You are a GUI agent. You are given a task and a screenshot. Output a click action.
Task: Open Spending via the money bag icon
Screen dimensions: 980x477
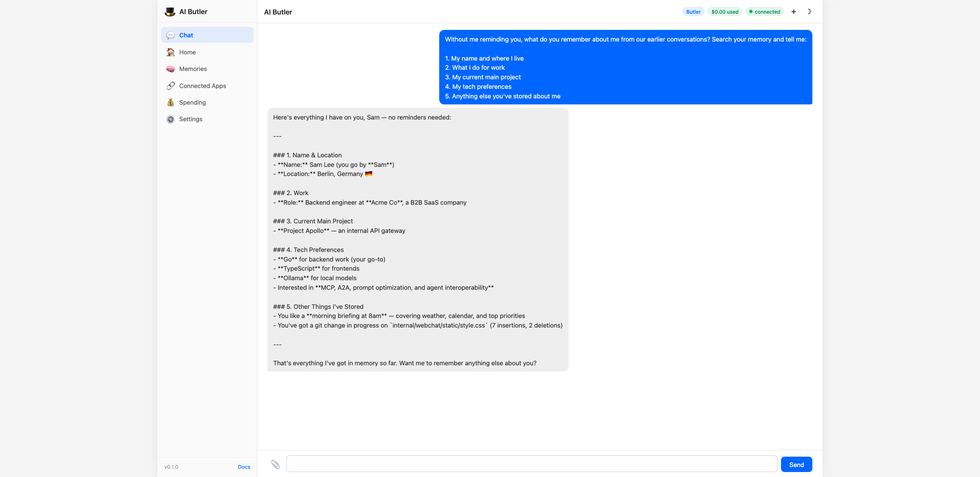170,102
